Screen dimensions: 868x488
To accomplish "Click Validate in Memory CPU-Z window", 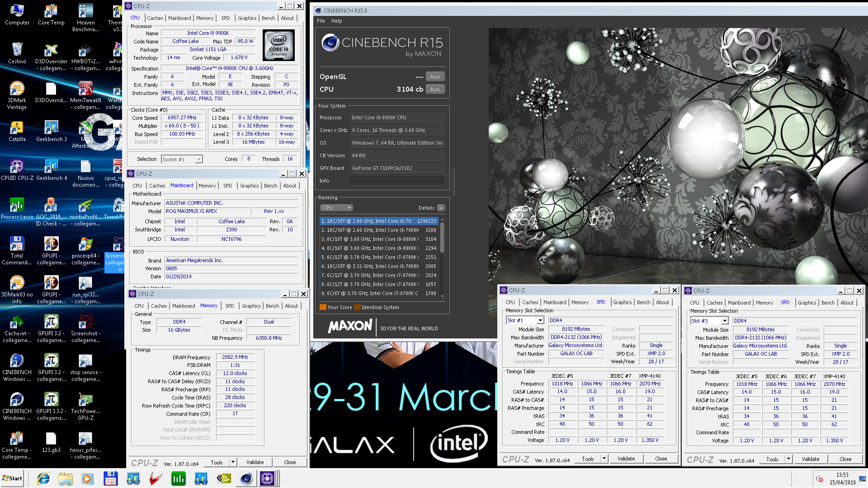I will coord(255,462).
